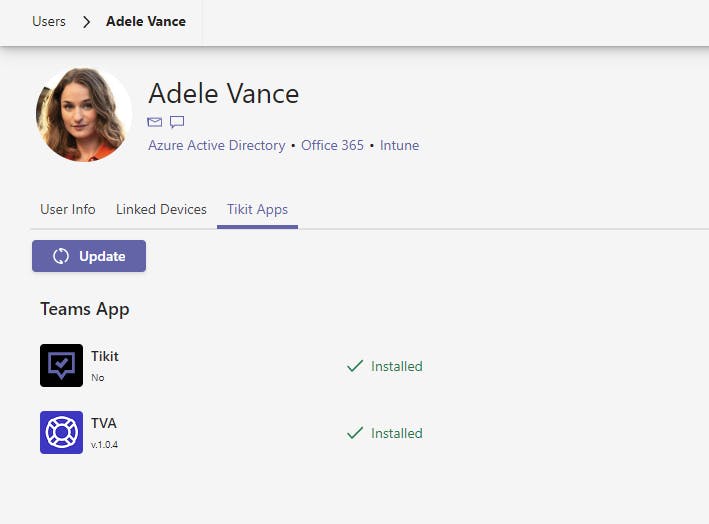This screenshot has width=709, height=524.
Task: Click the checkmark next to Tikit Installed
Action: coord(355,366)
